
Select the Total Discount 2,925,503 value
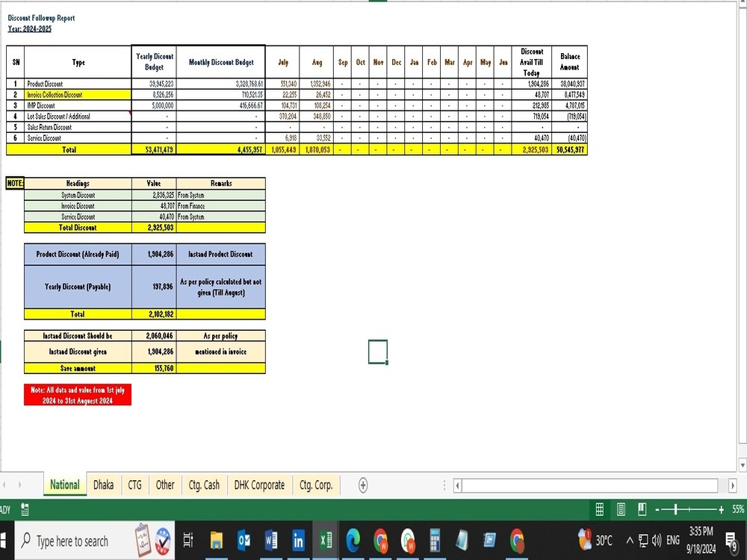pyautogui.click(x=154, y=228)
